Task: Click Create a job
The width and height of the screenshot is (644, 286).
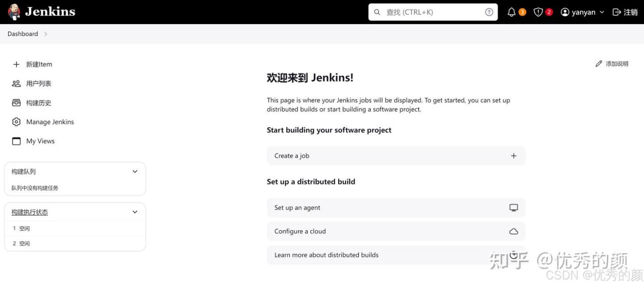Action: (x=396, y=156)
